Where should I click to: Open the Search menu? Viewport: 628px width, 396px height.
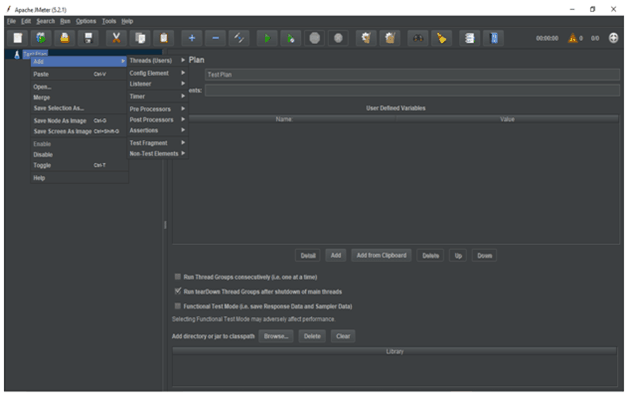[45, 21]
